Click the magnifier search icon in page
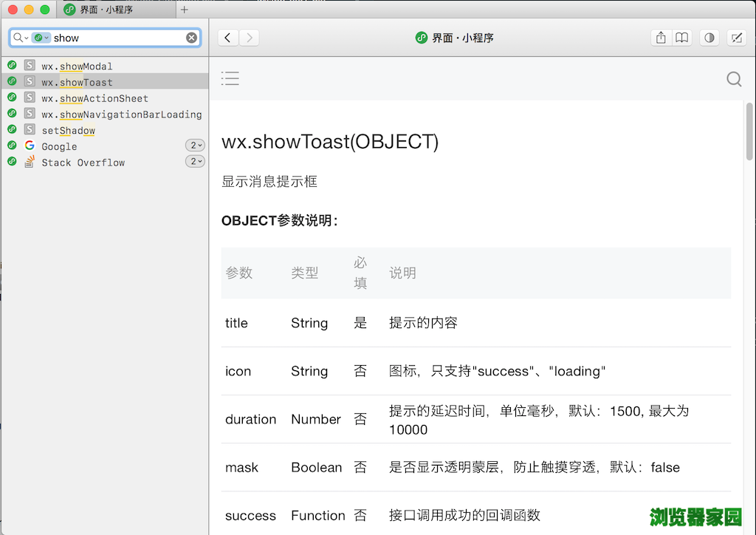 734,79
